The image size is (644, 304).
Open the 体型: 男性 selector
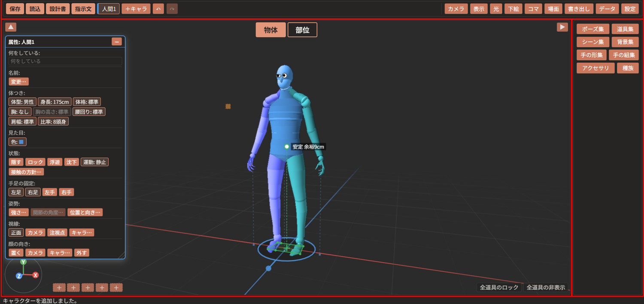click(22, 102)
